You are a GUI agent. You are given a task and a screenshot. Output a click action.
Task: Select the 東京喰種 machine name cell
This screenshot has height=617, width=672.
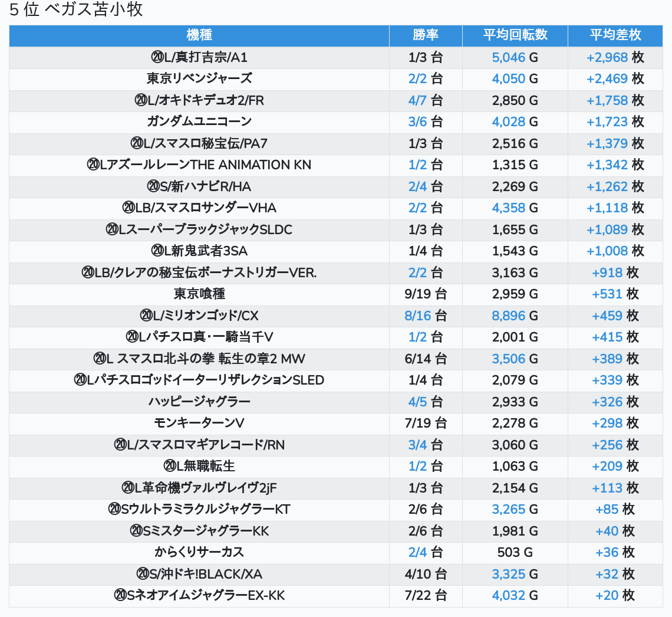tap(199, 294)
